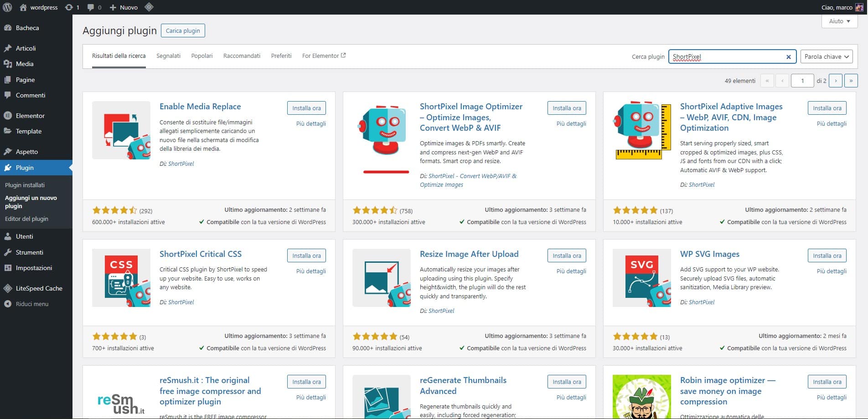Open ShortPixel author link under Enable Media Replace
The image size is (868, 419).
[181, 164]
